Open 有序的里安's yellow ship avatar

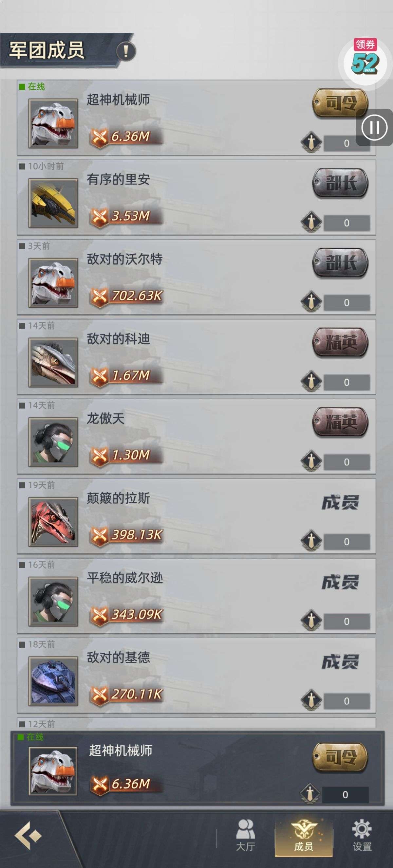click(x=53, y=203)
